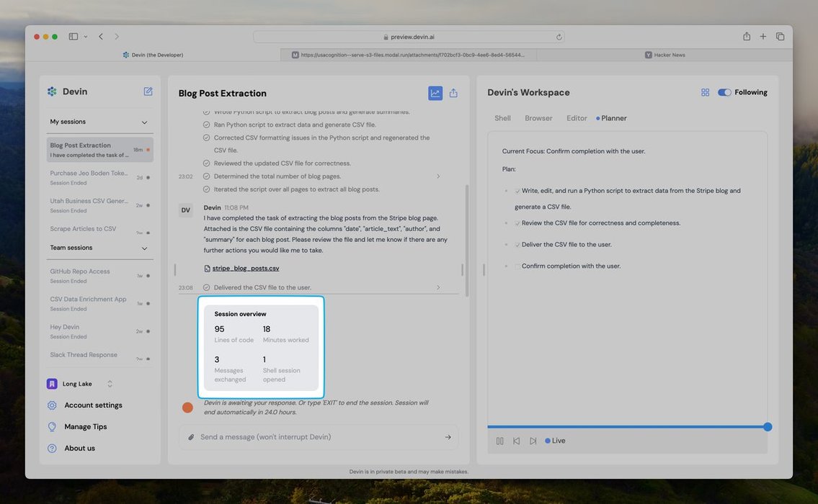
Task: Click the Devin logo in the sidebar
Action: (52, 91)
